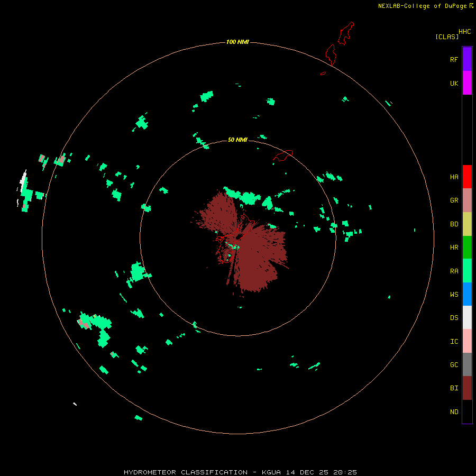The image size is (476, 476).
Task: Click the GR salmon color swatch
Action: coord(467,200)
